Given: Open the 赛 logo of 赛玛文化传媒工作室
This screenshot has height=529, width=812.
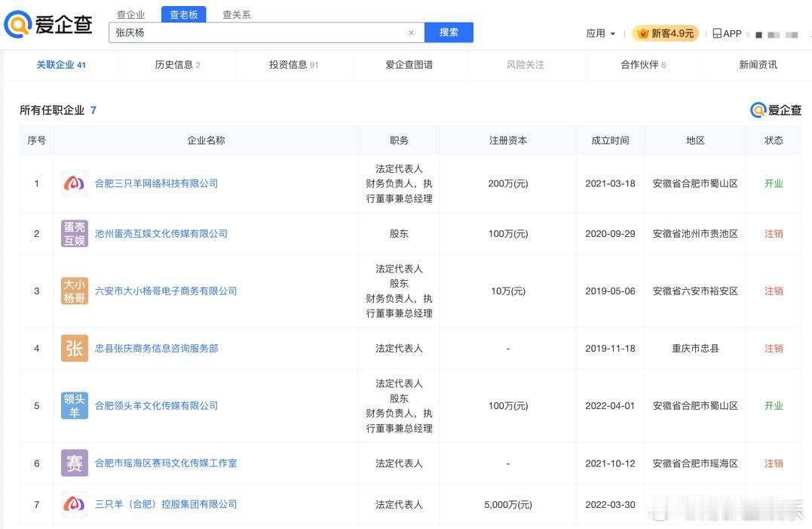Looking at the screenshot, I should pos(74,463).
